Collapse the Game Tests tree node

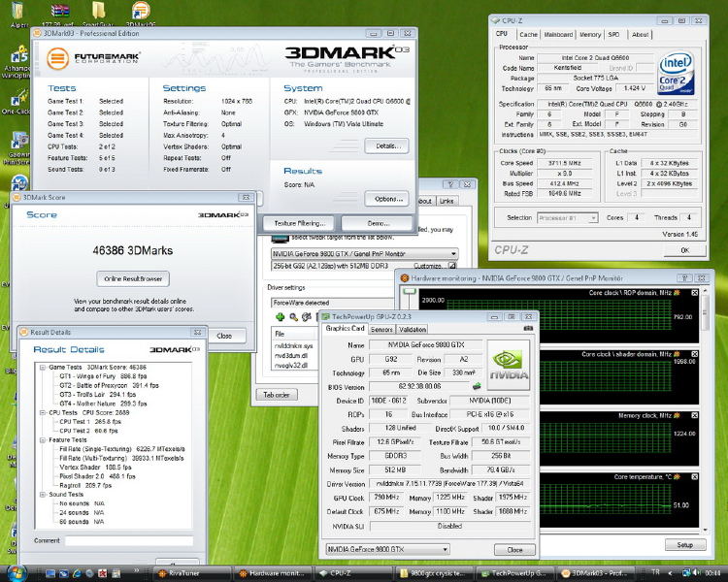click(x=43, y=367)
